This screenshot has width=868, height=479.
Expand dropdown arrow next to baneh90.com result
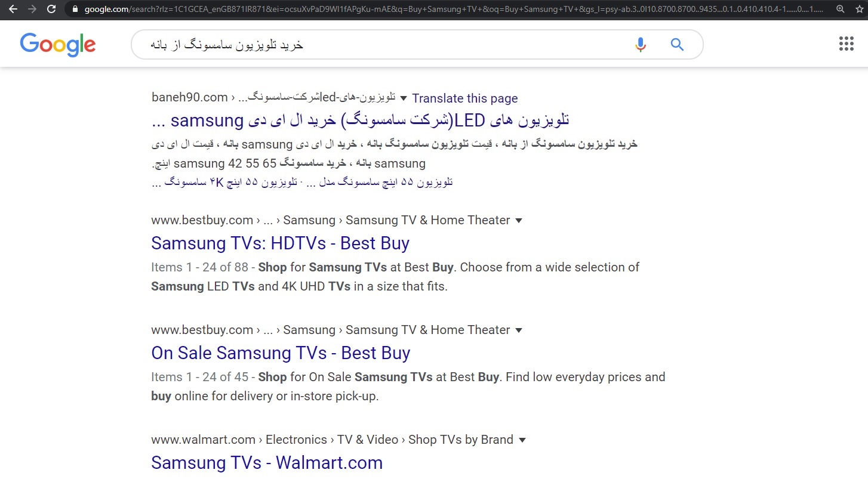pos(404,98)
